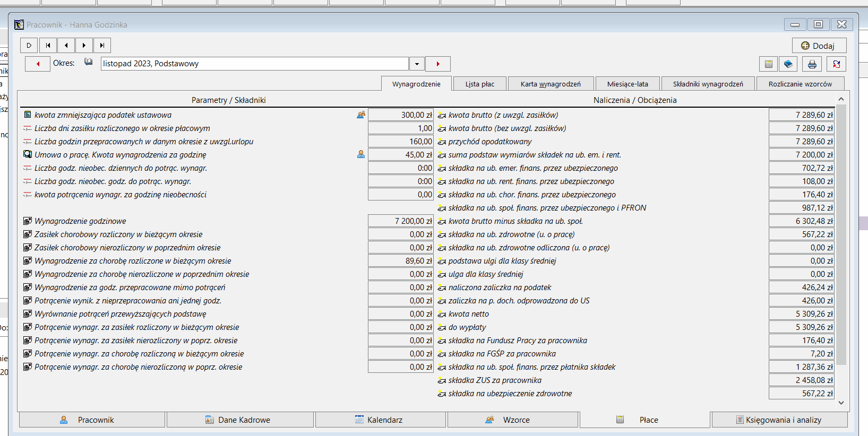Select składka na Fundusz Pracy za pracownika label
The image size is (868, 436).
[518, 341]
